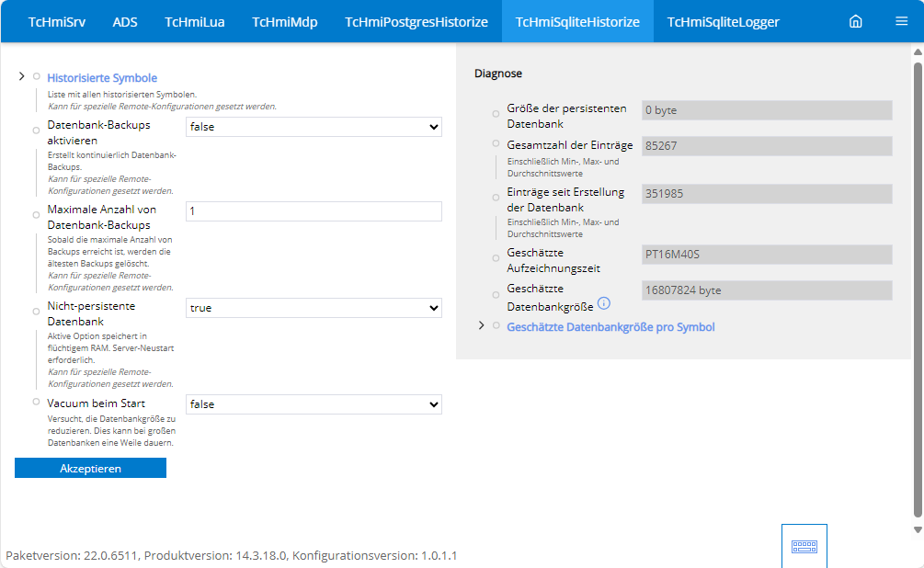Click the Paketversion footer text
The image size is (924, 568).
pyautogui.click(x=232, y=555)
